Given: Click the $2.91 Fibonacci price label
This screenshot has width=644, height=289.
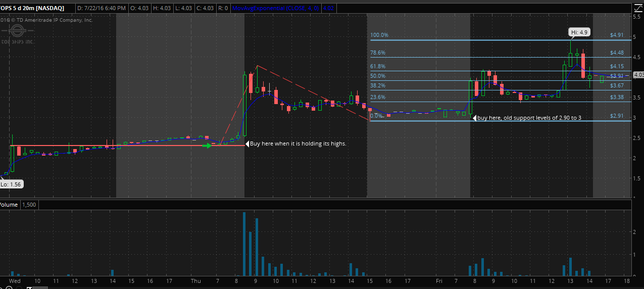Looking at the screenshot, I should click(617, 116).
